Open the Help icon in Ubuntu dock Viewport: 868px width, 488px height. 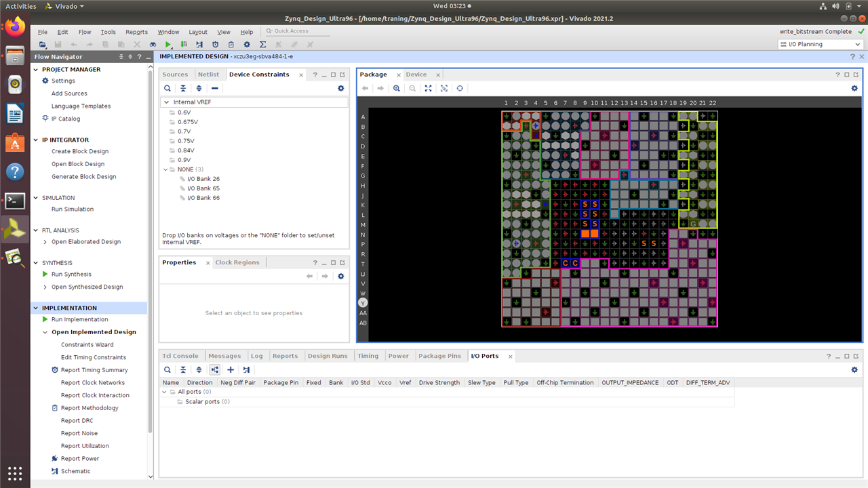(x=15, y=171)
